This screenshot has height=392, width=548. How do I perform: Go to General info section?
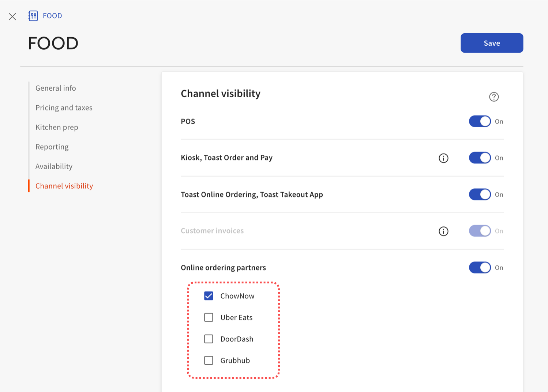coord(56,88)
